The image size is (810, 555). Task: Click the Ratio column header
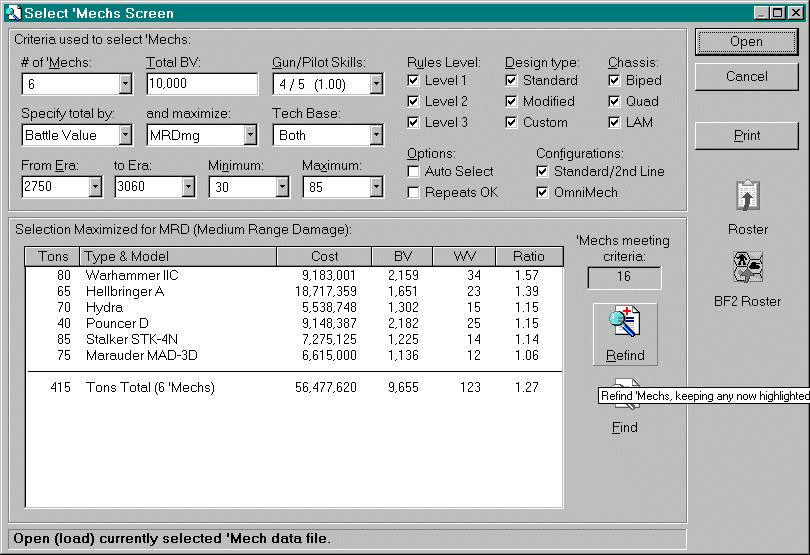pyautogui.click(x=529, y=256)
